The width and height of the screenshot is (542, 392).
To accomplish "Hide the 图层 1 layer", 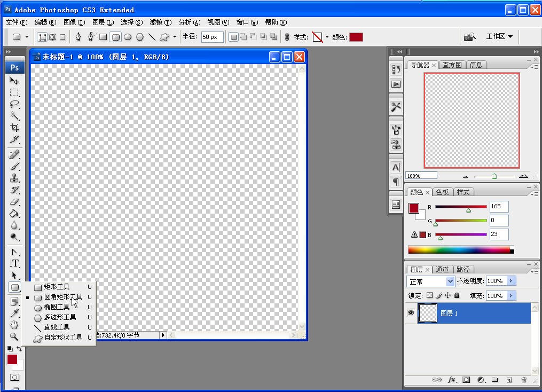I will point(411,313).
